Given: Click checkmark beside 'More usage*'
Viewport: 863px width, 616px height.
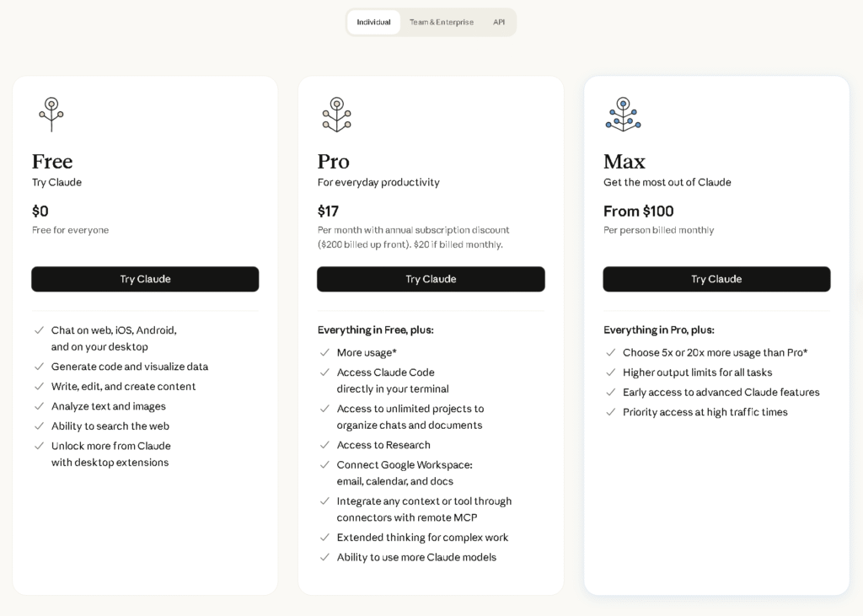Looking at the screenshot, I should click(325, 352).
